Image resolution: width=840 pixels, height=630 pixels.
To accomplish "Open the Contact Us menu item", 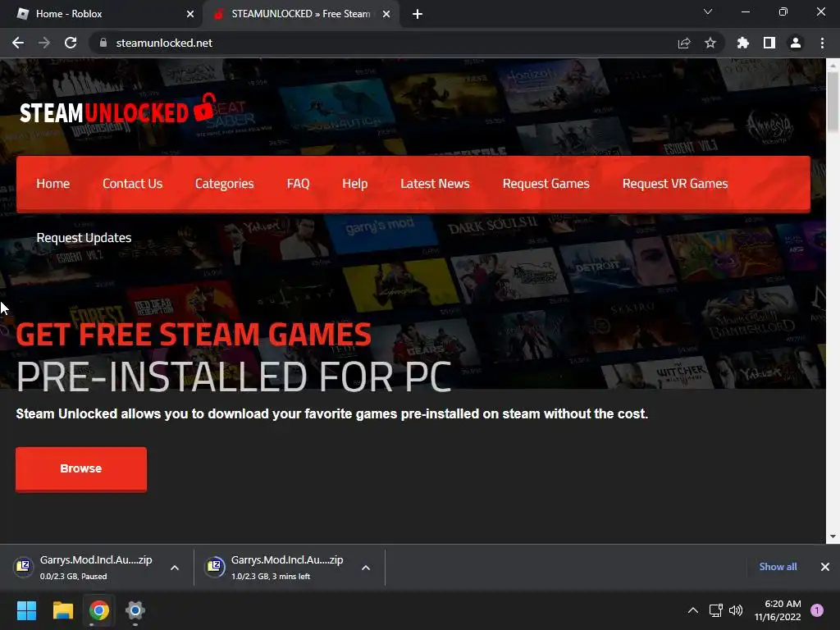I will (132, 184).
